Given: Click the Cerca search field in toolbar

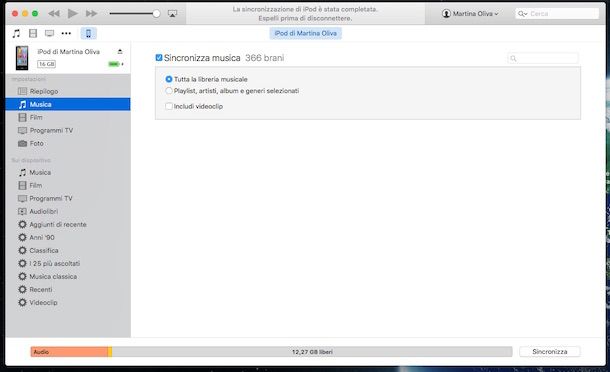Looking at the screenshot, I should point(557,14).
